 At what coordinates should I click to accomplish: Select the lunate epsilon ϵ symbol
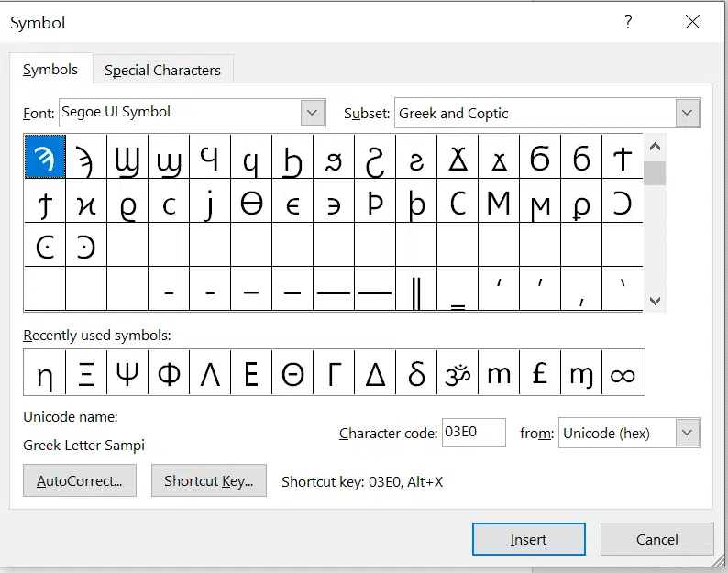[x=292, y=201]
